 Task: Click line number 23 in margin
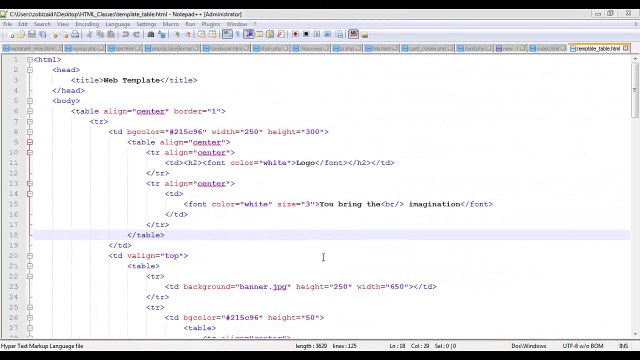pos(13,287)
